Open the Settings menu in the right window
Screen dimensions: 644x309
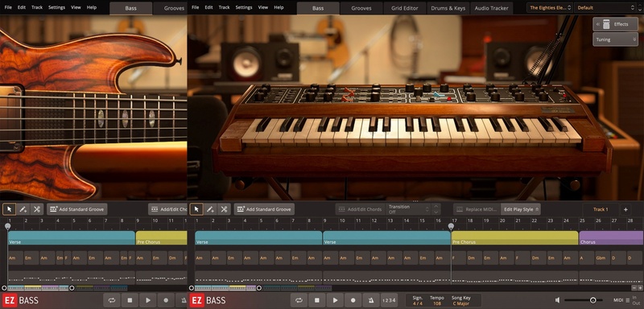point(244,7)
